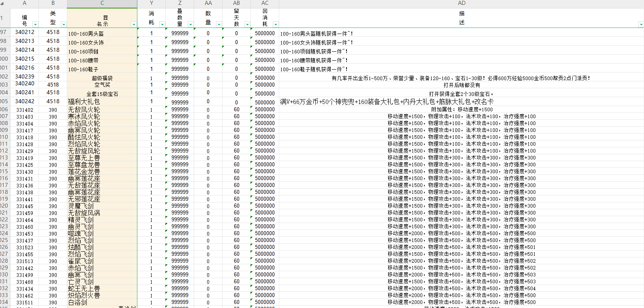Select the cell with 福利大礼包
The height and width of the screenshot is (308, 644).
point(102,102)
